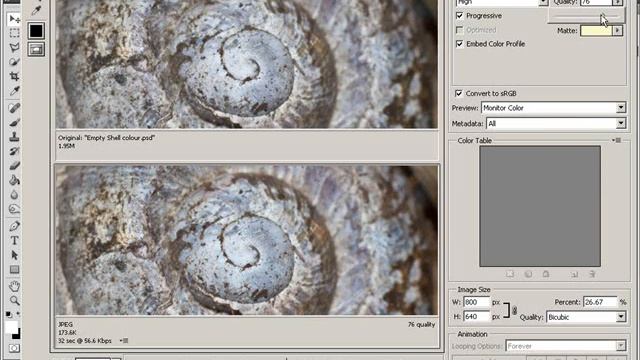640x360 pixels.
Task: Click the JPEG Quality value field
Action: tap(596, 2)
